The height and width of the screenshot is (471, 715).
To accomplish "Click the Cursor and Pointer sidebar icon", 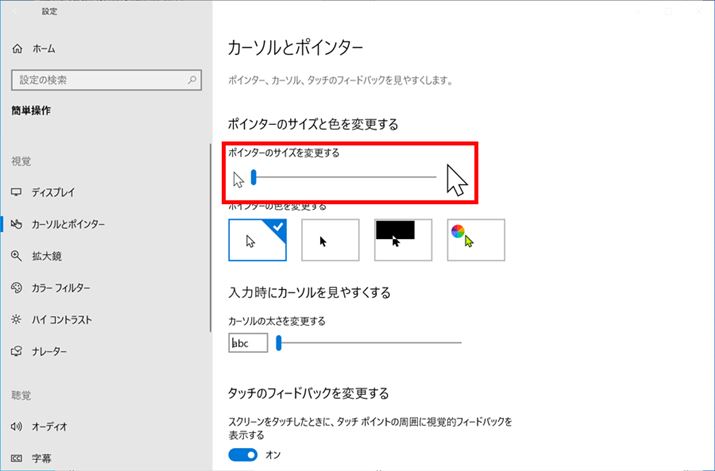I will click(16, 224).
